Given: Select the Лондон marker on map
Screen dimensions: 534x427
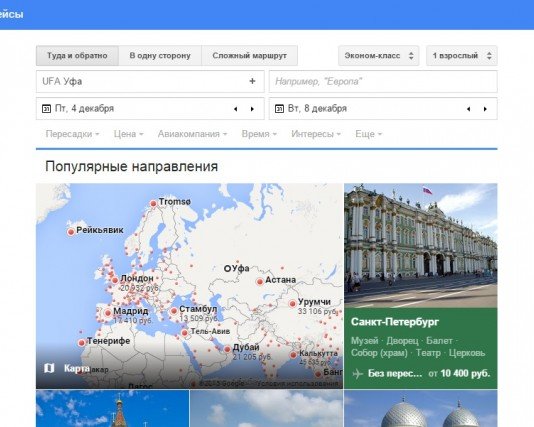Looking at the screenshot, I should tap(115, 281).
